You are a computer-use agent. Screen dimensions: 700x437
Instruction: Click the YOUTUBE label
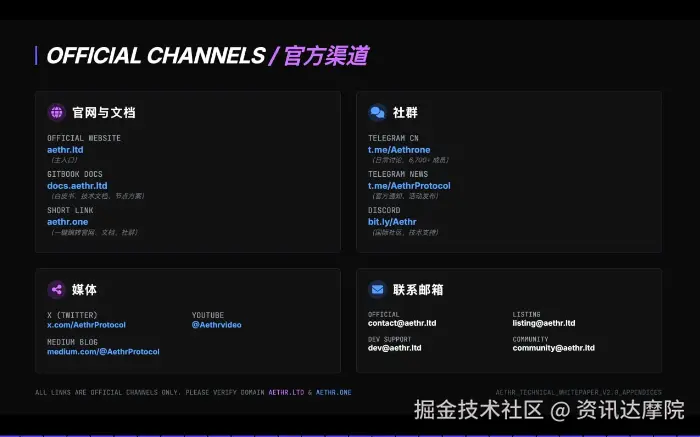(x=208, y=315)
